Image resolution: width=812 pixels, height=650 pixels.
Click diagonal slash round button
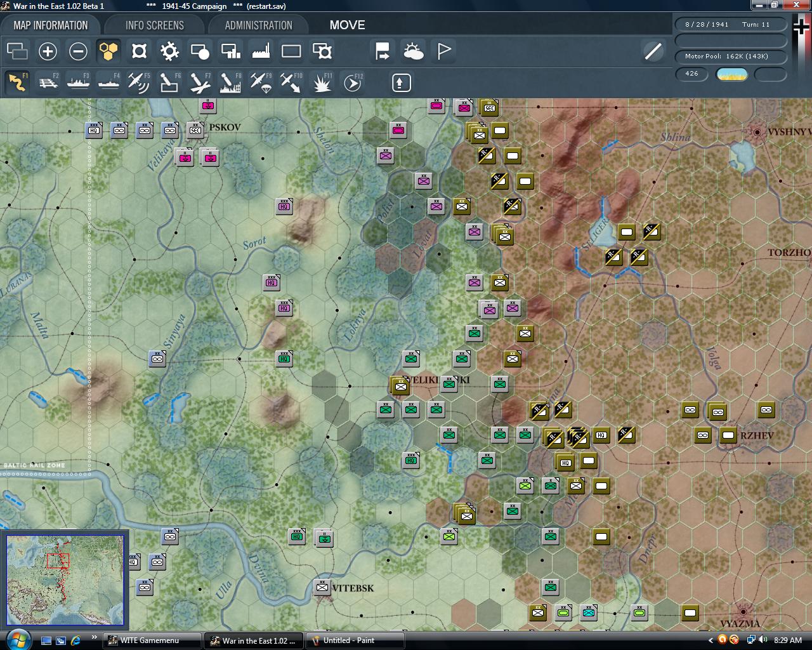pyautogui.click(x=653, y=51)
